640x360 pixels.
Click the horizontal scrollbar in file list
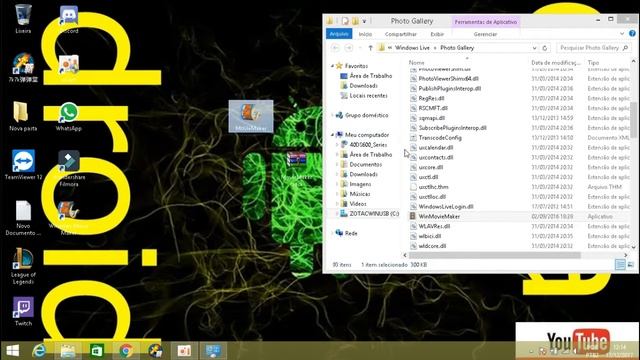tap(495, 255)
